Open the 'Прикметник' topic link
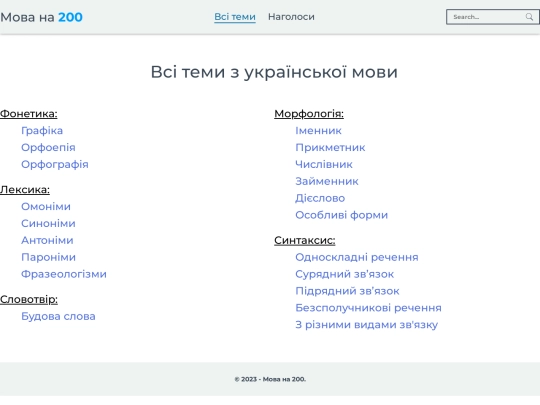 coord(330,147)
